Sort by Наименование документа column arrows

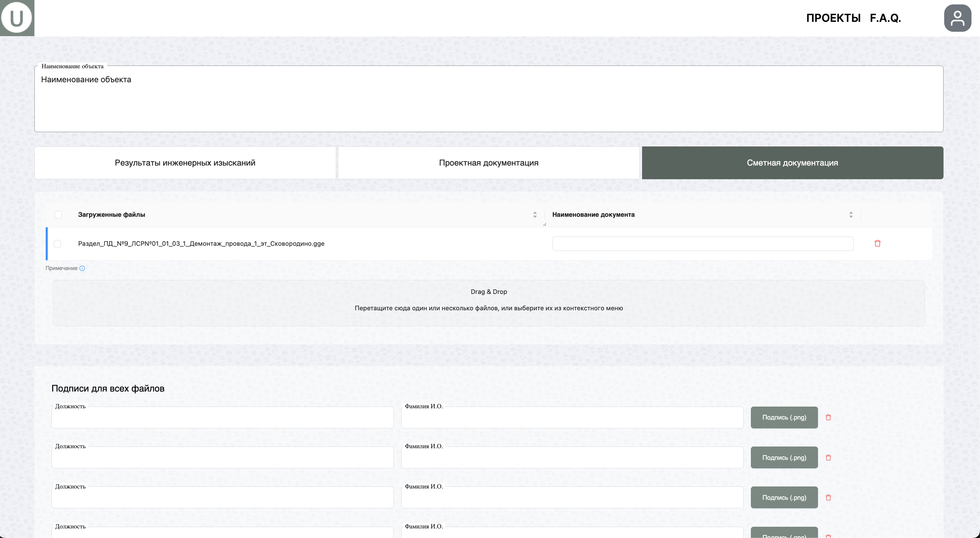tap(851, 215)
